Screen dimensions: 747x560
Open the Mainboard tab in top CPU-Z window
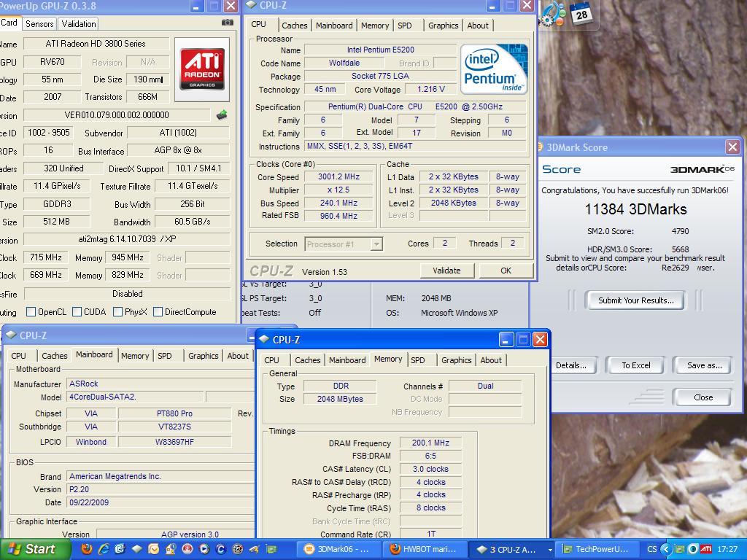click(334, 26)
